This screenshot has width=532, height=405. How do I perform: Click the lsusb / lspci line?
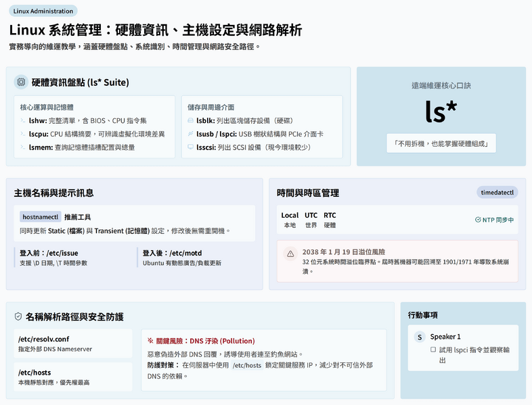260,134
